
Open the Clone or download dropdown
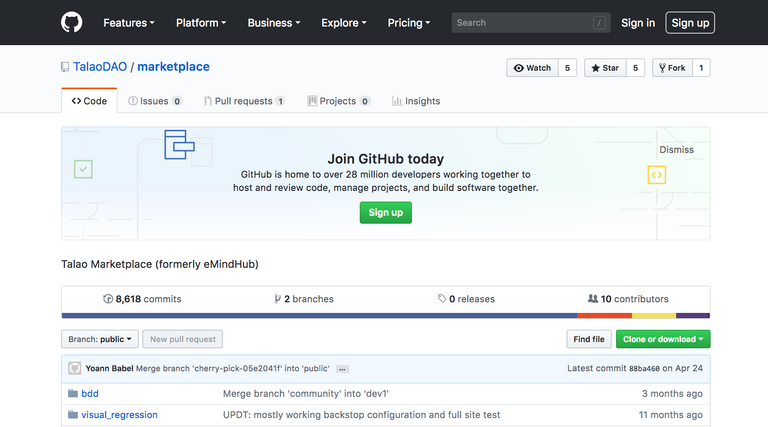[663, 339]
